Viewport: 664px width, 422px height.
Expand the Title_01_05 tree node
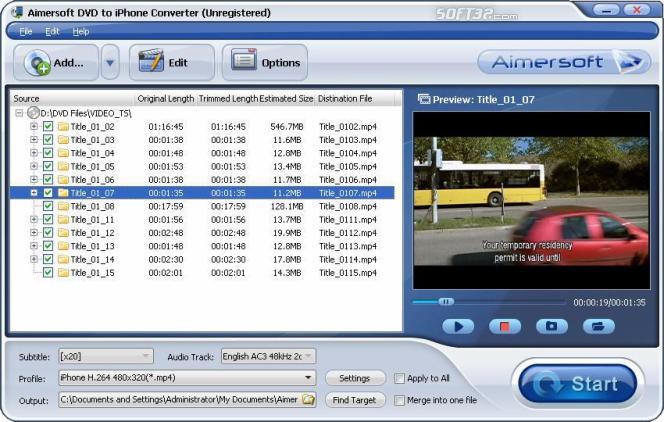pos(34,166)
